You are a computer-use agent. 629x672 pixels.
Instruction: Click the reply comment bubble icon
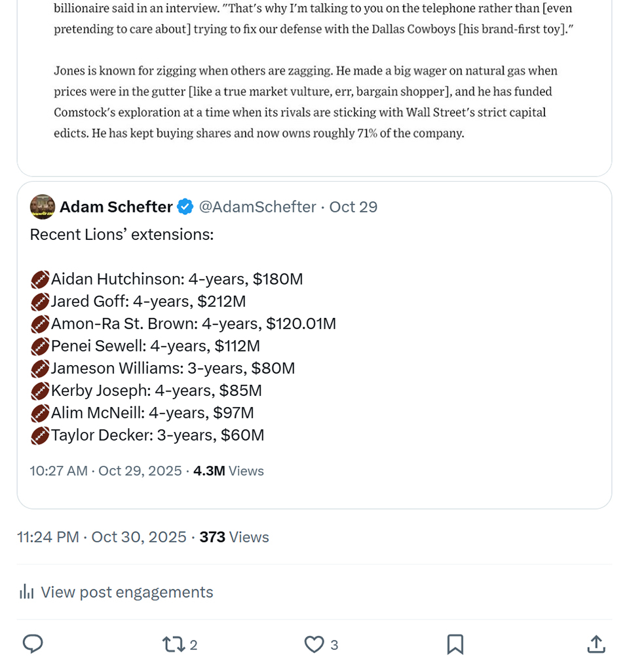(x=33, y=644)
